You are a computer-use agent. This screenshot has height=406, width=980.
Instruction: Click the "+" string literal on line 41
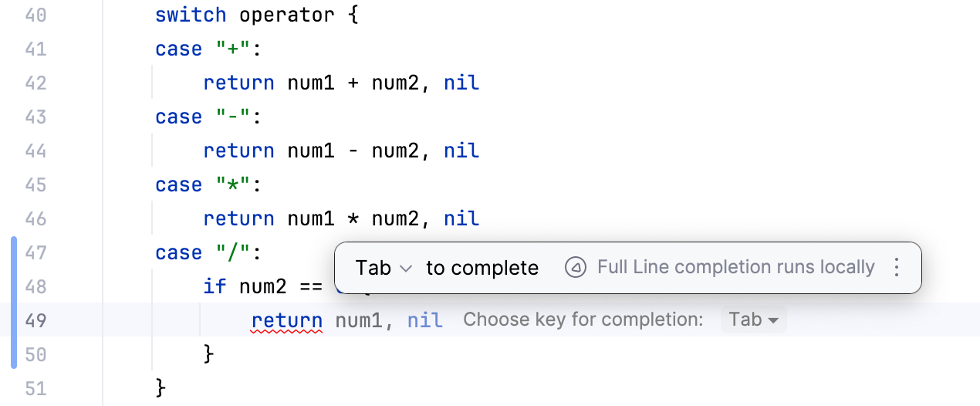(x=227, y=49)
